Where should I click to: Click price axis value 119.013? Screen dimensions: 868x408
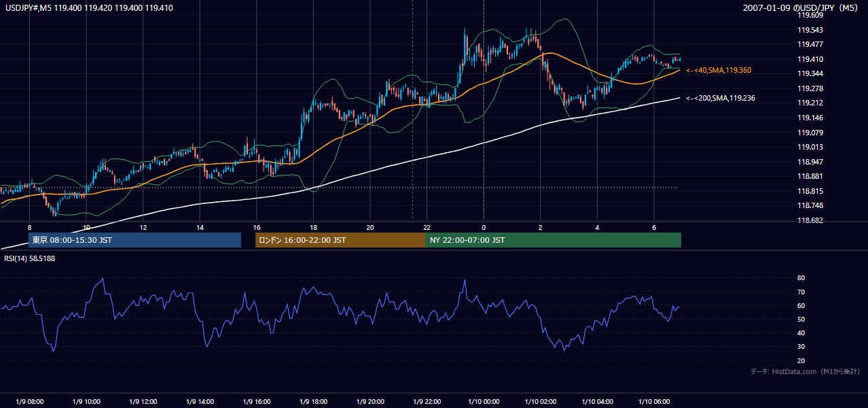tap(810, 147)
